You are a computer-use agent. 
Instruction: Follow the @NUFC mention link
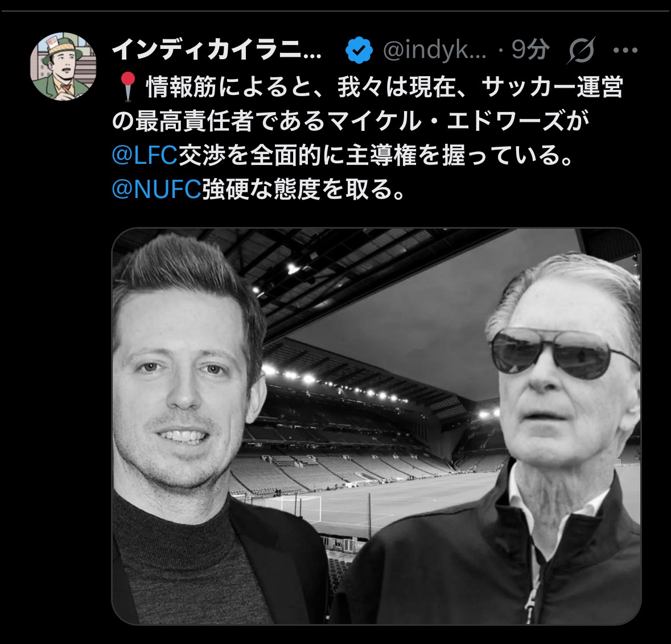pos(157,189)
